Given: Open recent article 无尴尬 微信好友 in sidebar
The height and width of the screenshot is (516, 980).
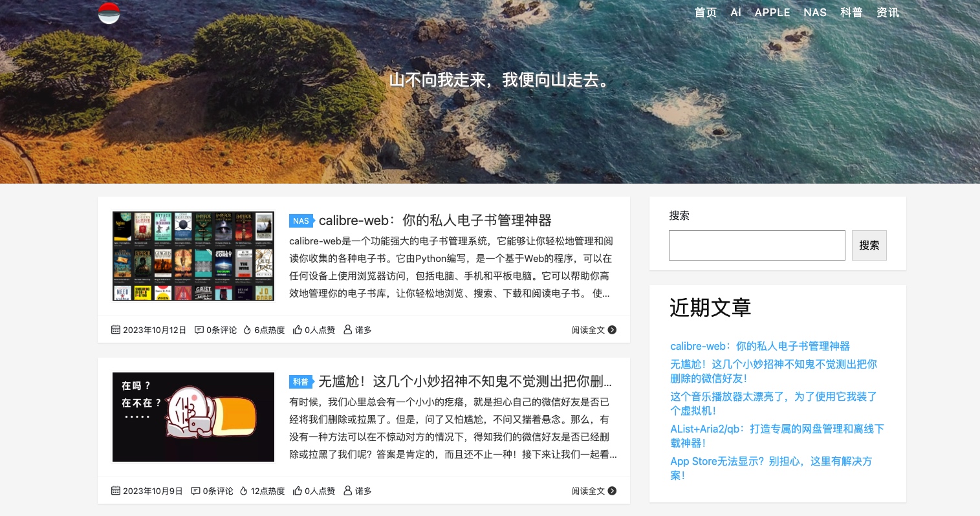Looking at the screenshot, I should (x=774, y=371).
